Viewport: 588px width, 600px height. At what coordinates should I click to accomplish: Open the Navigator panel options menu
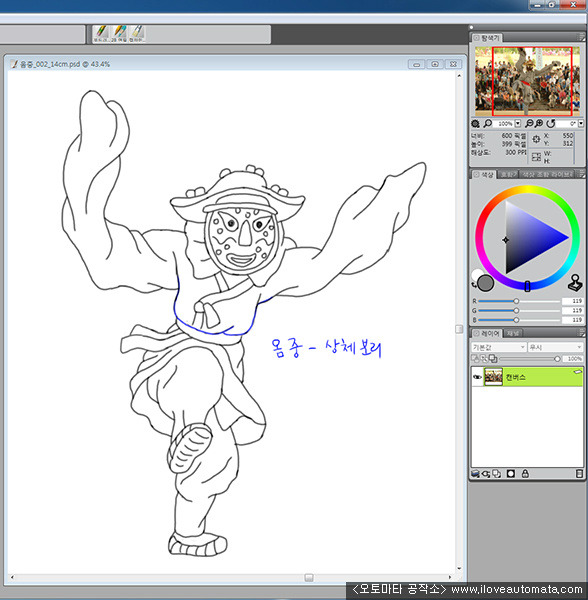click(581, 38)
